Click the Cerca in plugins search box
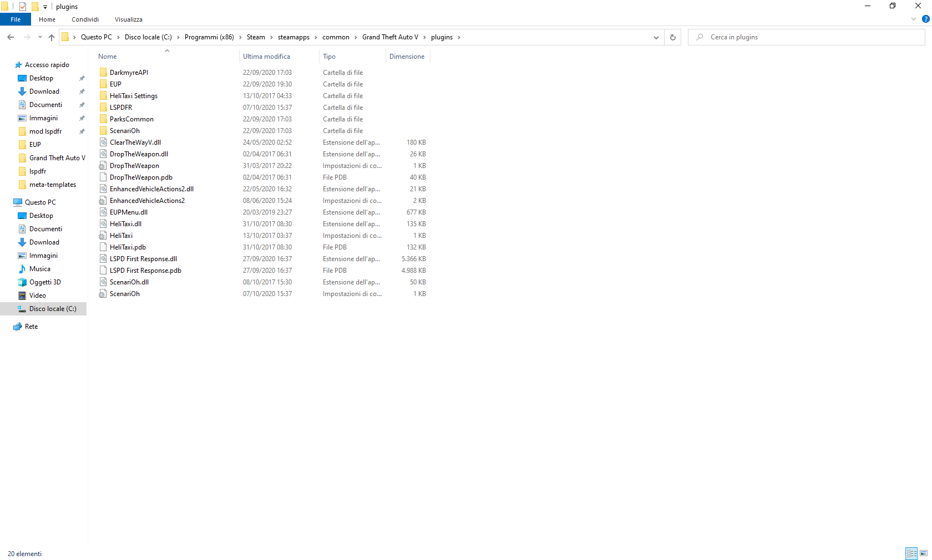Viewport: 932px width, 560px height. (x=807, y=37)
